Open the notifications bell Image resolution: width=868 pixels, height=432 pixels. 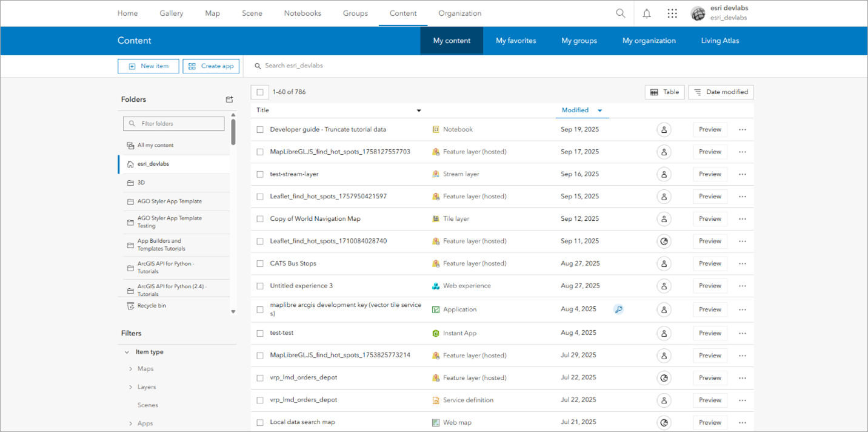click(646, 13)
